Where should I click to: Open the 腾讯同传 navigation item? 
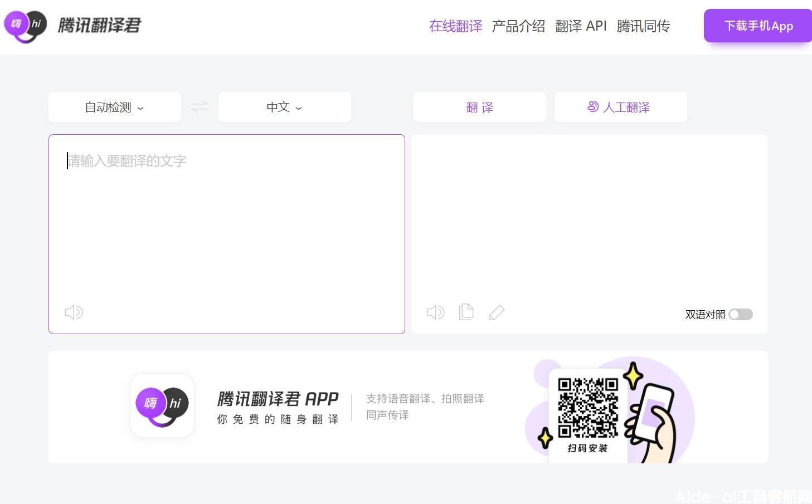643,26
